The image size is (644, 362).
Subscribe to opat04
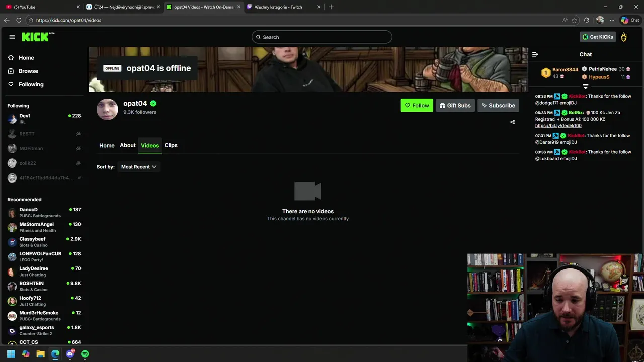tap(498, 105)
